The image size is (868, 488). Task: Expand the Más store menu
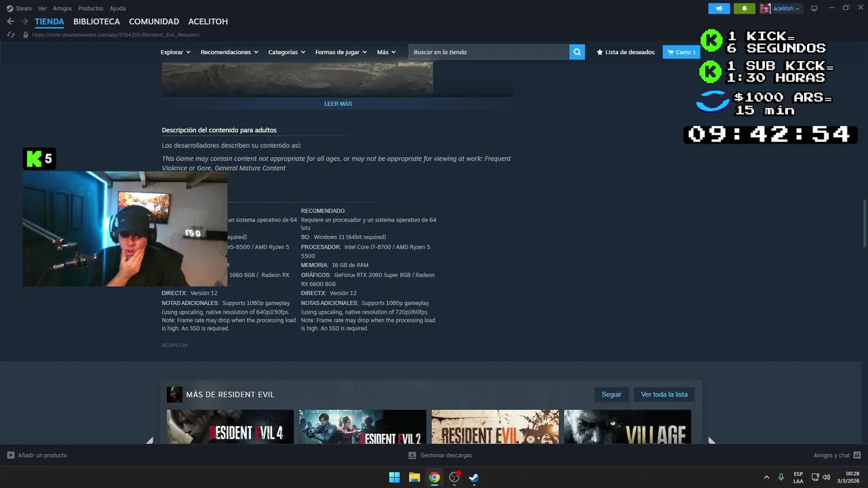[387, 52]
